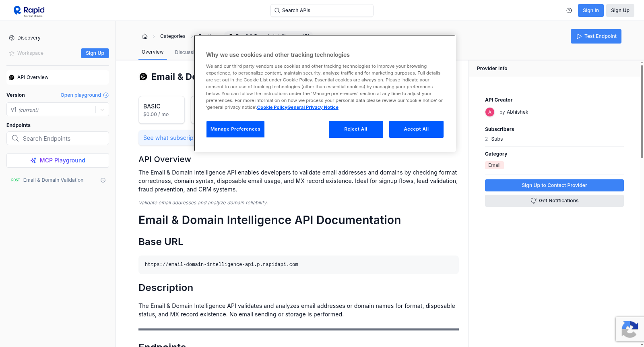Click the Test Endpoint button

tap(596, 36)
